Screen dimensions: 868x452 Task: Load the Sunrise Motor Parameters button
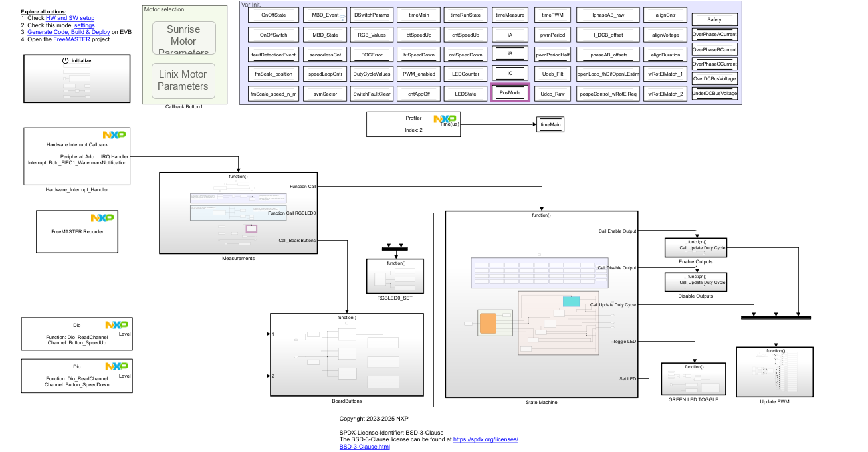pyautogui.click(x=183, y=38)
